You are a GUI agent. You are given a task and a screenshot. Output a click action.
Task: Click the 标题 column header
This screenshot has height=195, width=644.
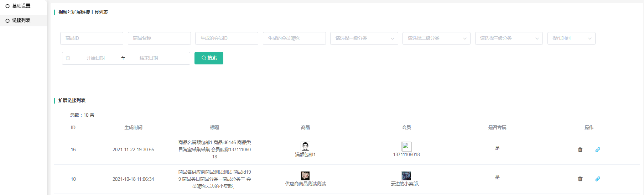(214, 127)
